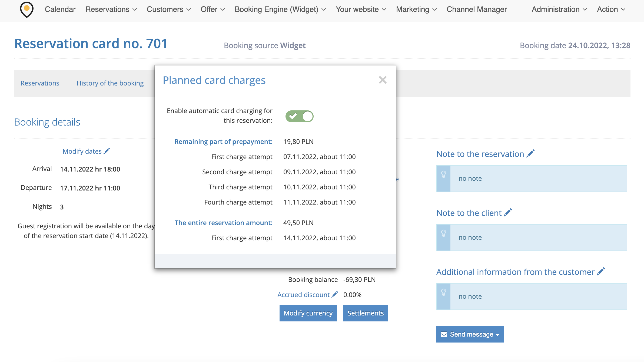Edit Additional information from customer pencil icon
The width and height of the screenshot is (644, 362).
pos(601,271)
